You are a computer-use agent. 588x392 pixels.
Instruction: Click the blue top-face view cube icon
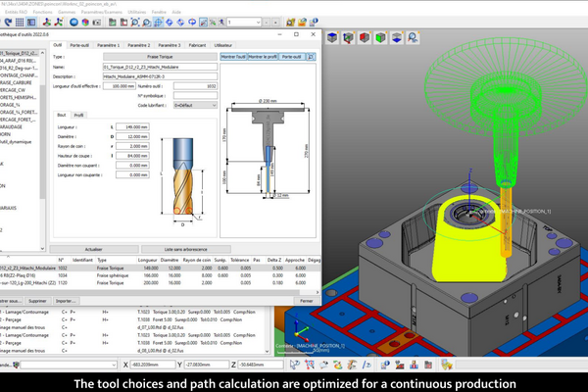click(331, 38)
